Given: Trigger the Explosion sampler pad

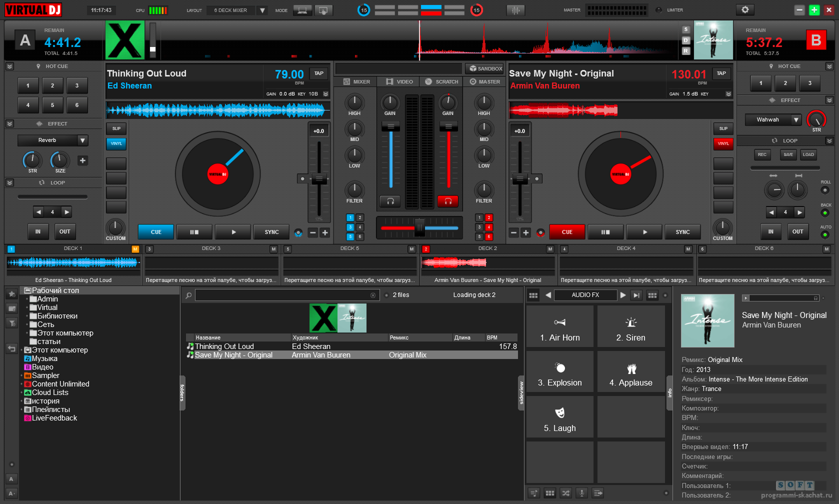Looking at the screenshot, I should point(560,371).
